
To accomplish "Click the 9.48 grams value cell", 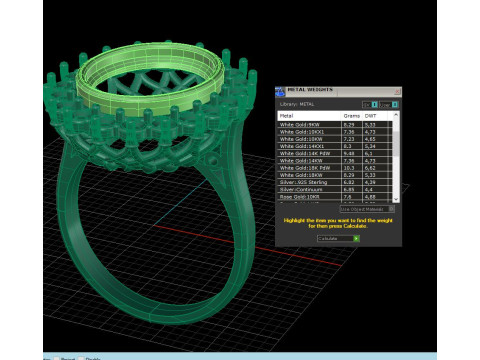I will [x=351, y=153].
